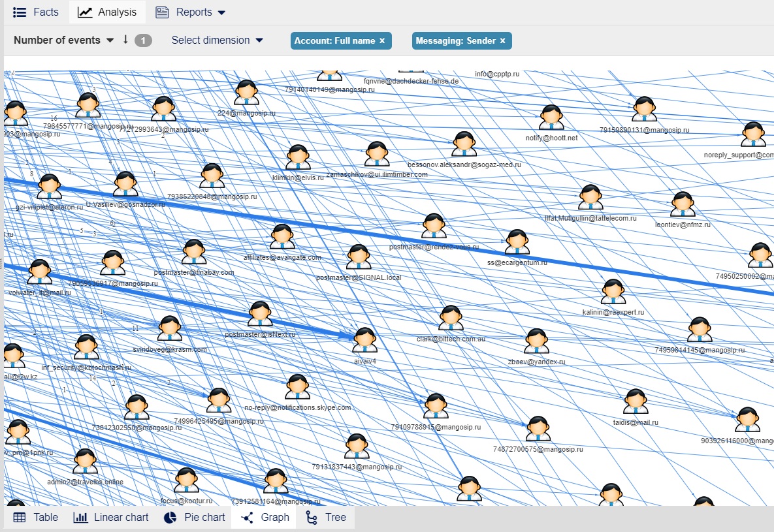Select the taidis@mail.ru person node
Viewport: 774px width, 532px height.
pyautogui.click(x=635, y=402)
